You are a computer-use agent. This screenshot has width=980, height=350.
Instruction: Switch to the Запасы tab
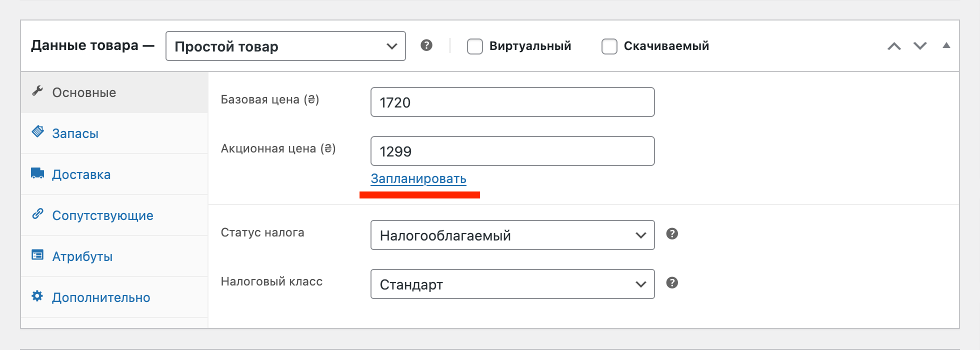point(114,133)
